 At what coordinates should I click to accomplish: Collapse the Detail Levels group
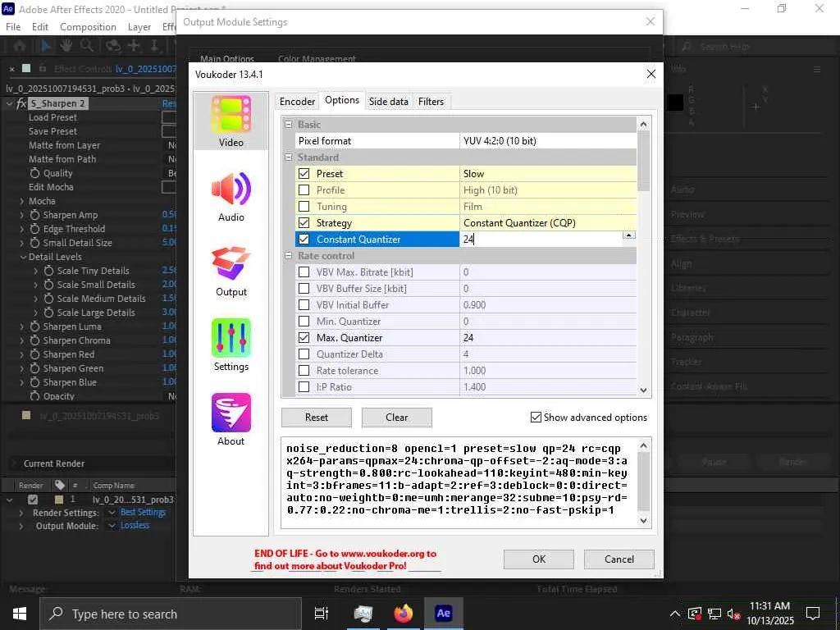(23, 257)
